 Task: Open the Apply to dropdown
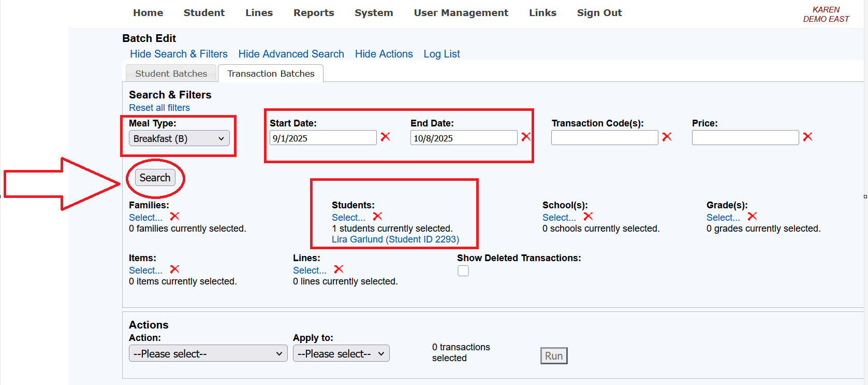[x=341, y=354]
